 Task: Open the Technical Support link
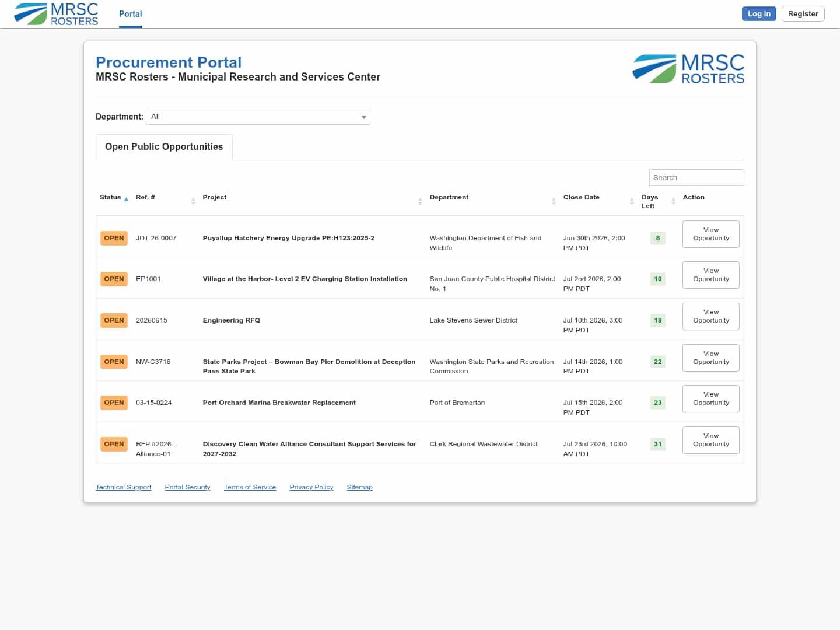tap(123, 487)
